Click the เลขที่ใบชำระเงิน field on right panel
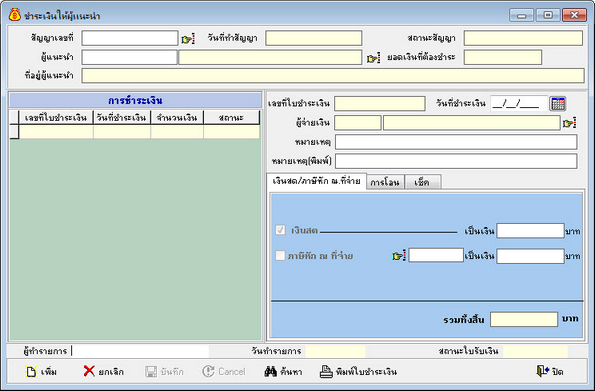The height and width of the screenshot is (391, 595). coord(380,104)
